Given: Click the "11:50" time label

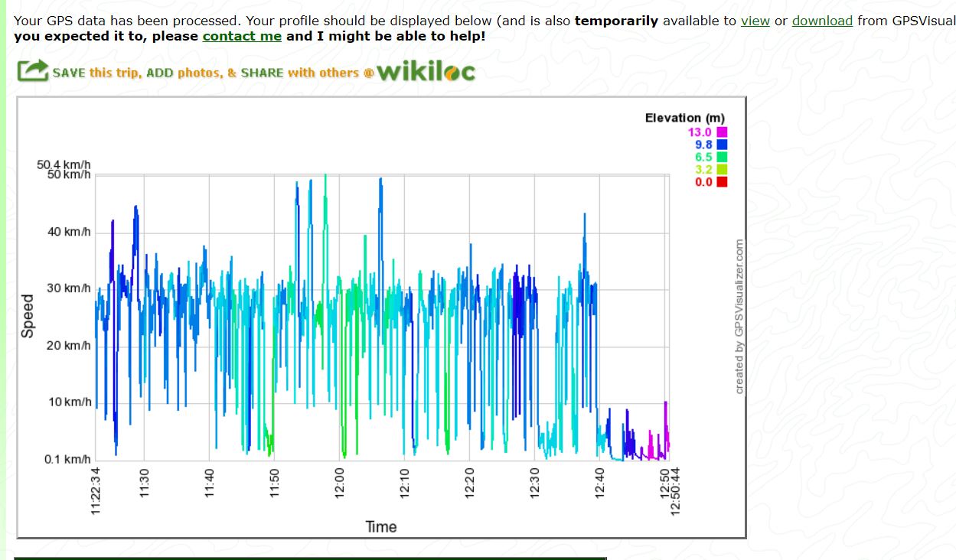Looking at the screenshot, I should [x=274, y=483].
